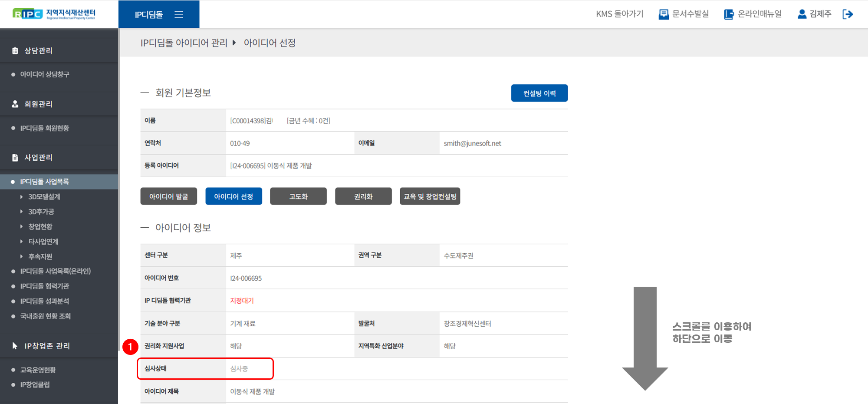Screen dimensions: 868x404
Task: Click the KMS 돌아가기 link
Action: pyautogui.click(x=619, y=14)
